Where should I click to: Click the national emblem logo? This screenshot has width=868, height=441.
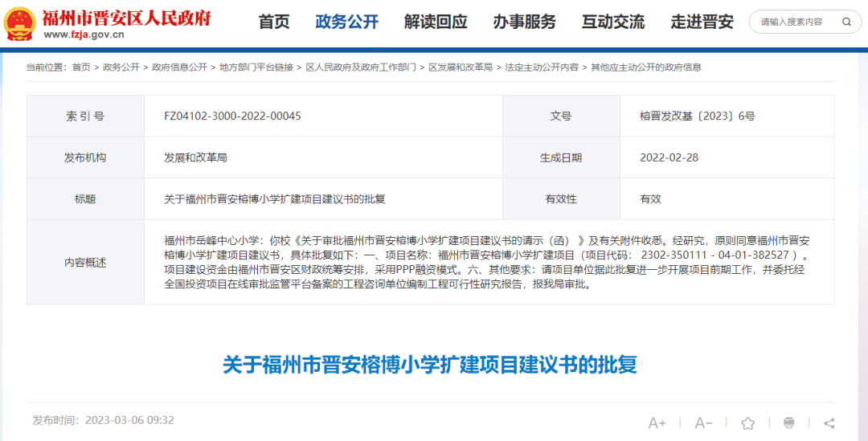(20, 23)
